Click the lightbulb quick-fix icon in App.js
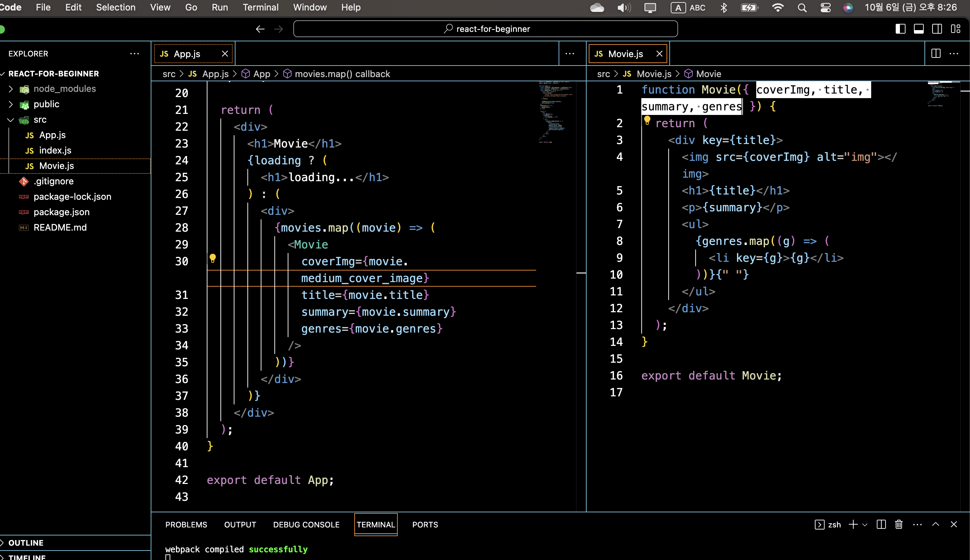The width and height of the screenshot is (970, 560). tap(212, 258)
